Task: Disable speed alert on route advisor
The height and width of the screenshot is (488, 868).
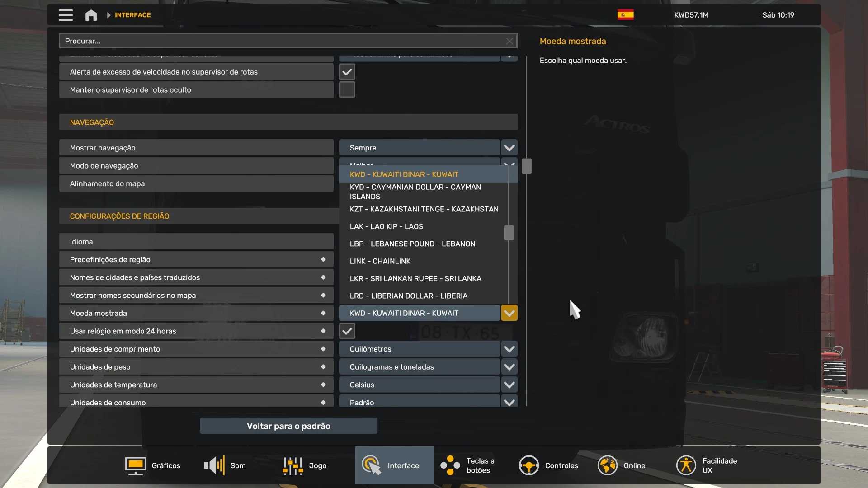Action: pos(347,72)
